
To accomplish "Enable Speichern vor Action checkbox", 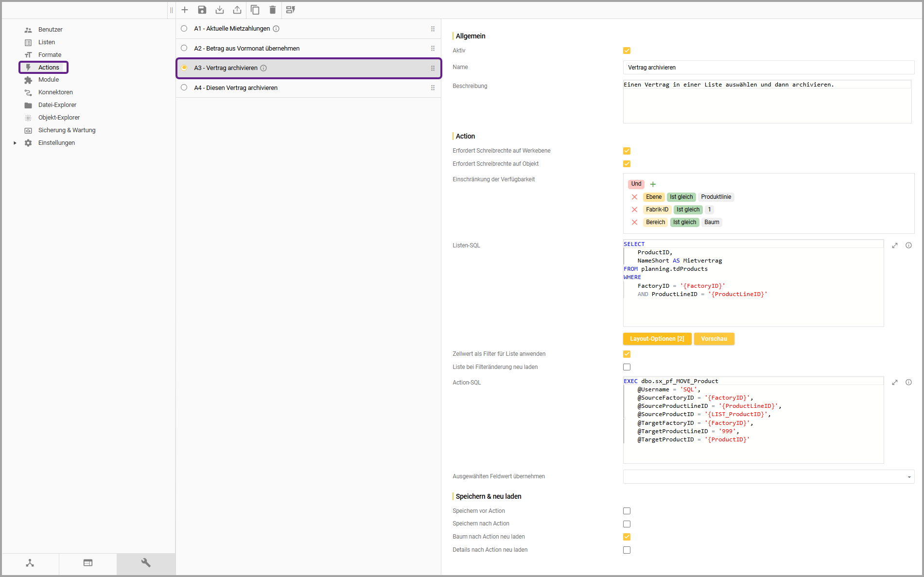I will [x=627, y=511].
